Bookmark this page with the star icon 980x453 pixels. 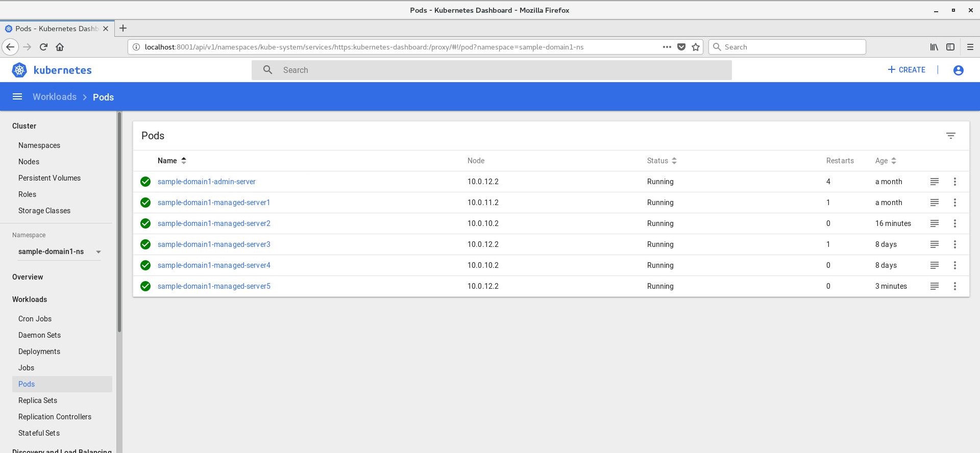coord(695,47)
